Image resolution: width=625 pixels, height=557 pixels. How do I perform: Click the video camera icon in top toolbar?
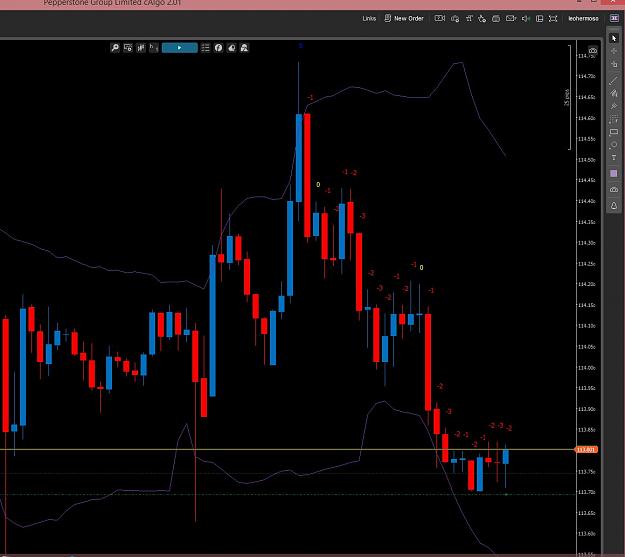point(440,18)
